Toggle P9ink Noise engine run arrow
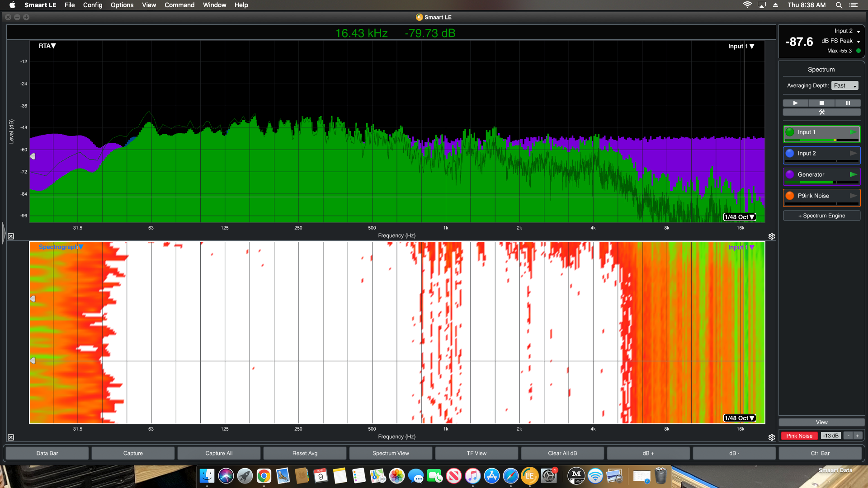This screenshot has width=868, height=488. (x=853, y=196)
